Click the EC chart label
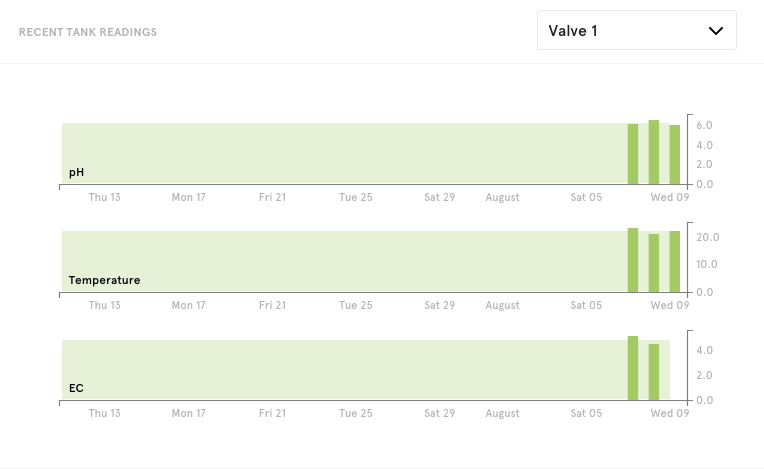The image size is (764, 469). pos(76,388)
